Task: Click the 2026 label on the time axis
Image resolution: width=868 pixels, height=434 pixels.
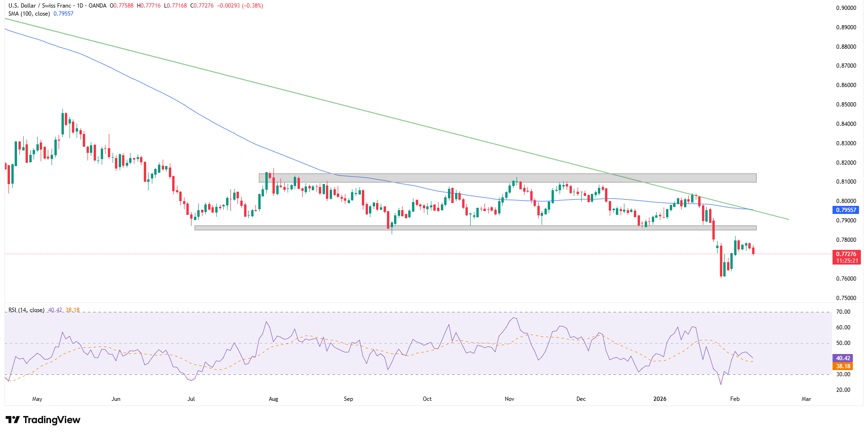Action: [660, 399]
